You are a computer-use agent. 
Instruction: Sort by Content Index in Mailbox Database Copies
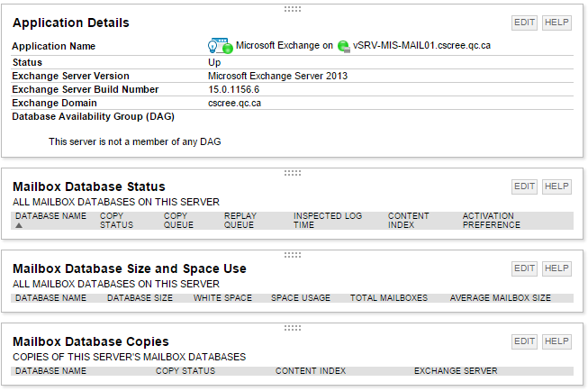311,371
